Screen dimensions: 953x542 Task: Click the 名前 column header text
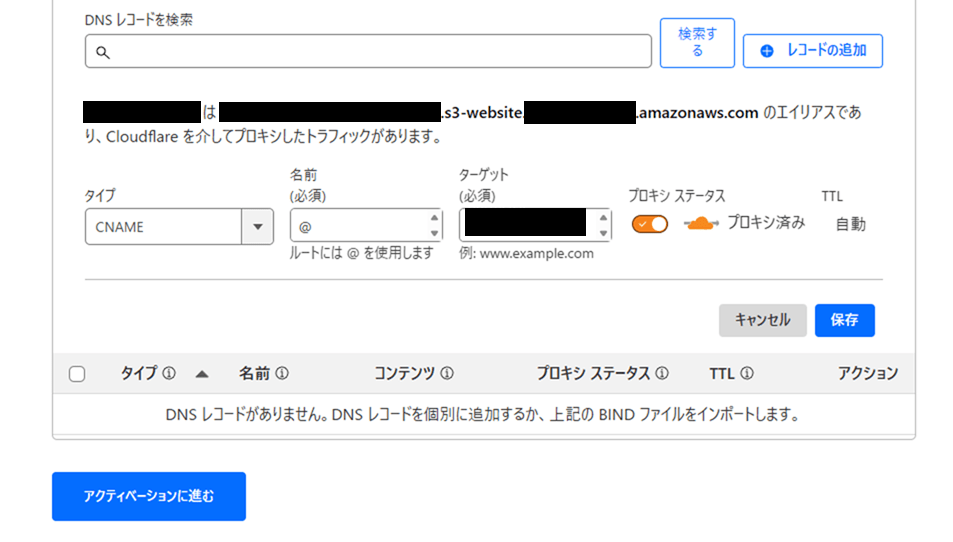(x=254, y=373)
